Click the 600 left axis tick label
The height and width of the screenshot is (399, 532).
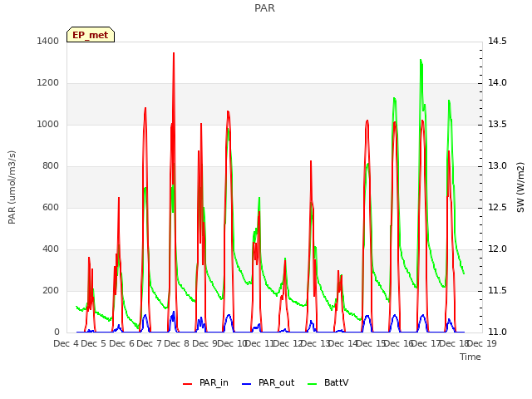51,207
